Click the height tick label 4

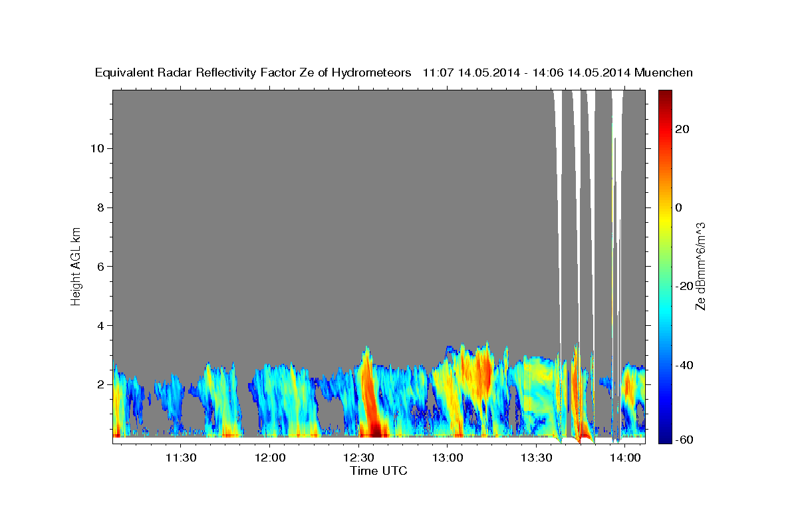coord(100,326)
